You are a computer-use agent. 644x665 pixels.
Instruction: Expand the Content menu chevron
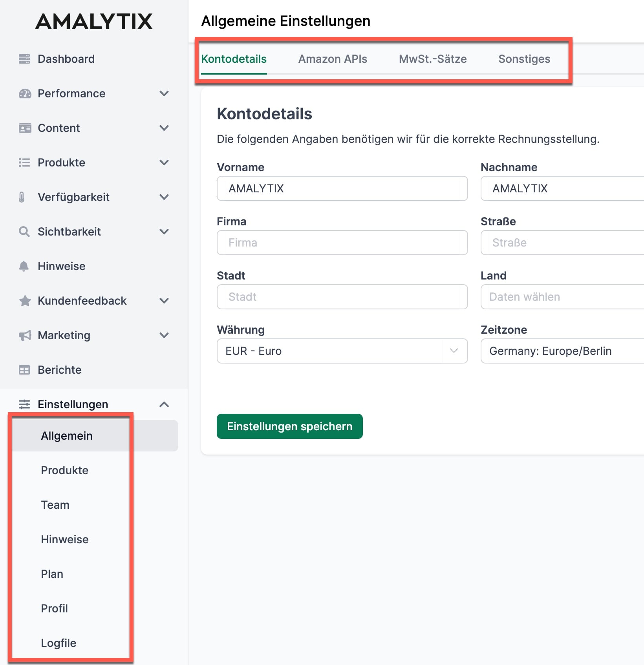click(x=164, y=128)
